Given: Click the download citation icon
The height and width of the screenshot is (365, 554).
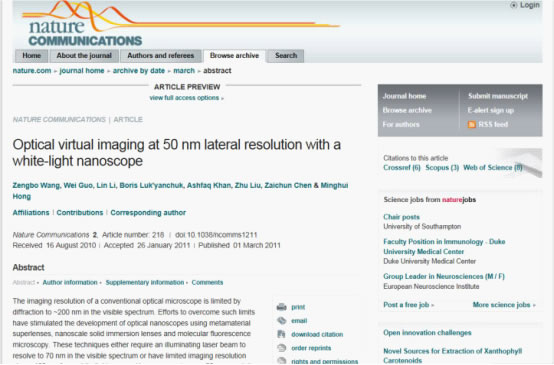Looking at the screenshot, I should (281, 334).
